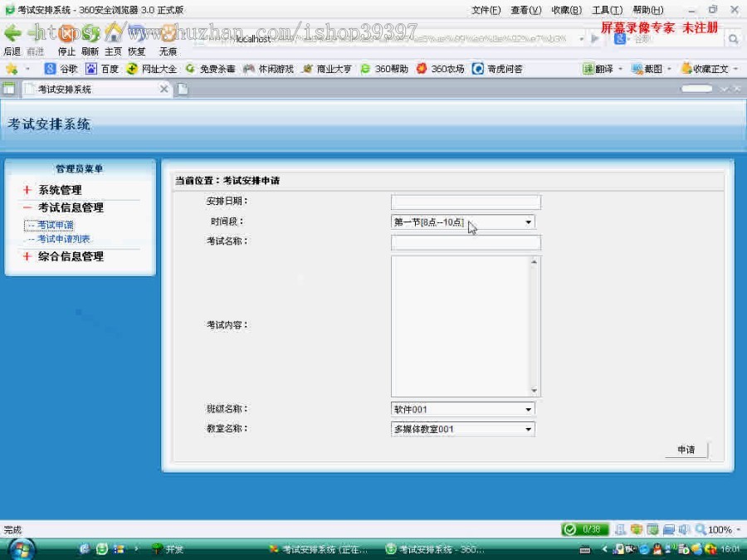Open the 截图 dropdown arrow
The width and height of the screenshot is (747, 560).
pos(669,69)
